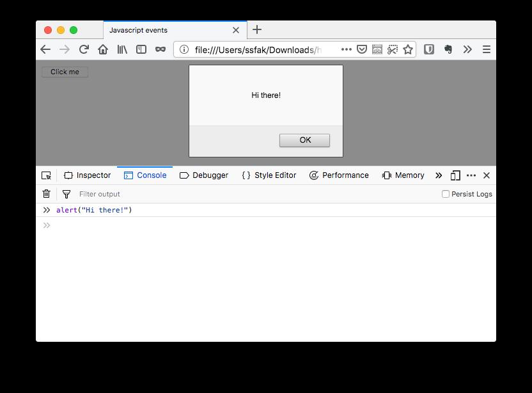
Task: Show the sidebar panel
Action: [141, 49]
